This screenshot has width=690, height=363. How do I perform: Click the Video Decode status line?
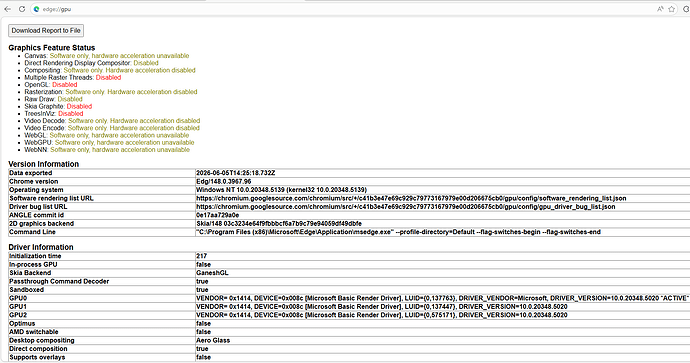point(112,121)
